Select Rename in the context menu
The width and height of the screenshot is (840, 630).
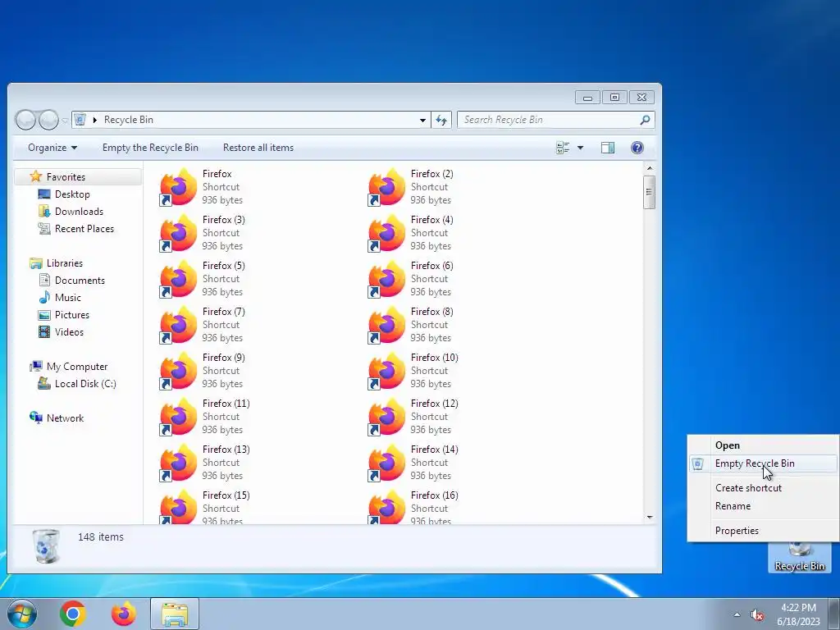[x=733, y=506]
